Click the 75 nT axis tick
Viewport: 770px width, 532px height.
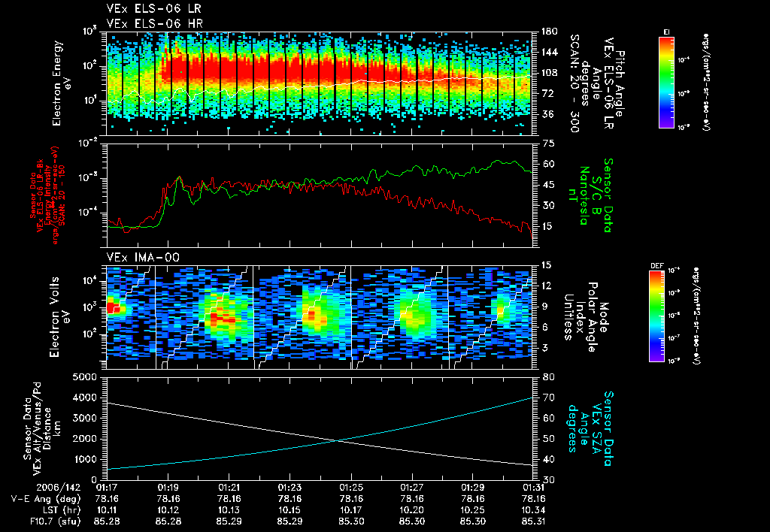point(548,144)
